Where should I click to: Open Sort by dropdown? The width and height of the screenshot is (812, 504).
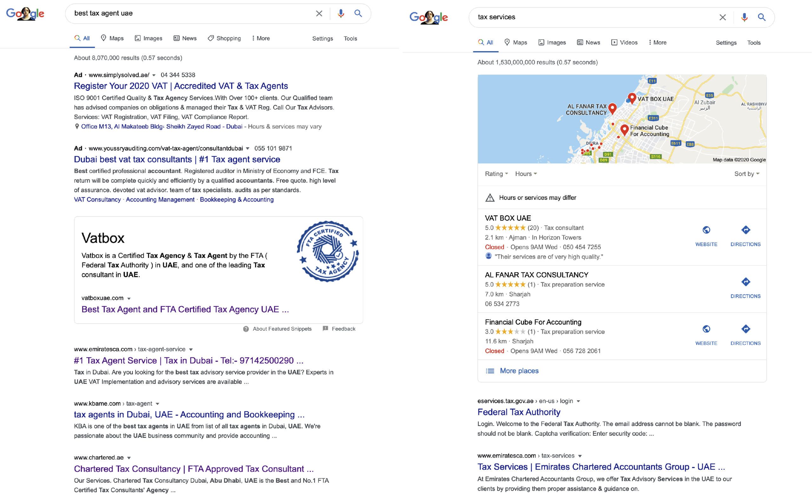(x=747, y=174)
